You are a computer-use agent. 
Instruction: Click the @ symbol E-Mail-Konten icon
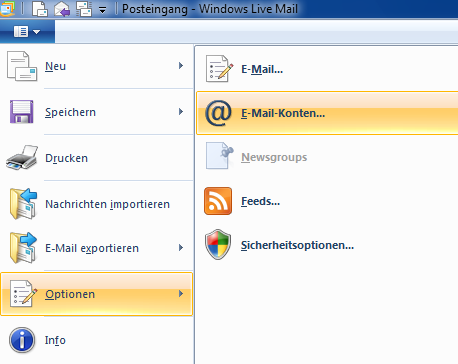click(218, 113)
